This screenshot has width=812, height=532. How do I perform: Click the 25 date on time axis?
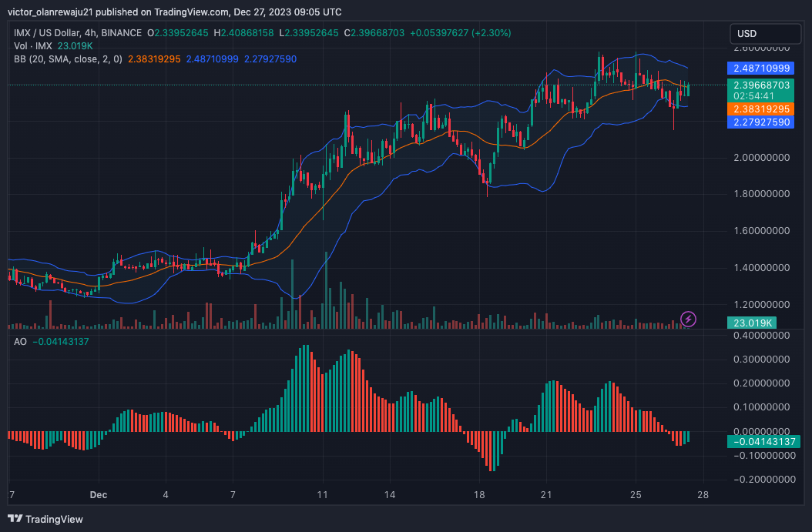636,495
